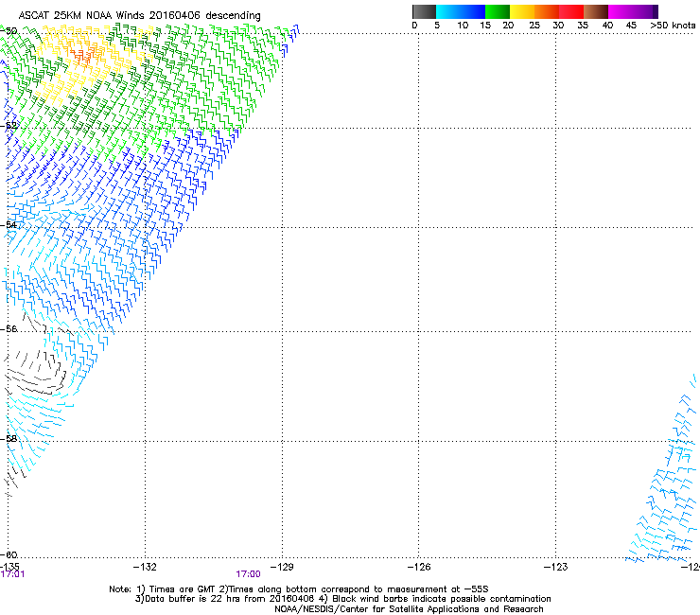Click the '>50 knots' legend label
The height and width of the screenshot is (615, 700).
674,26
